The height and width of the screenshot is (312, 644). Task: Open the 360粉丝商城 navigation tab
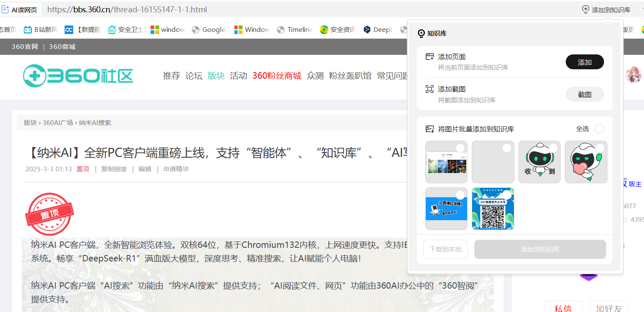point(277,76)
